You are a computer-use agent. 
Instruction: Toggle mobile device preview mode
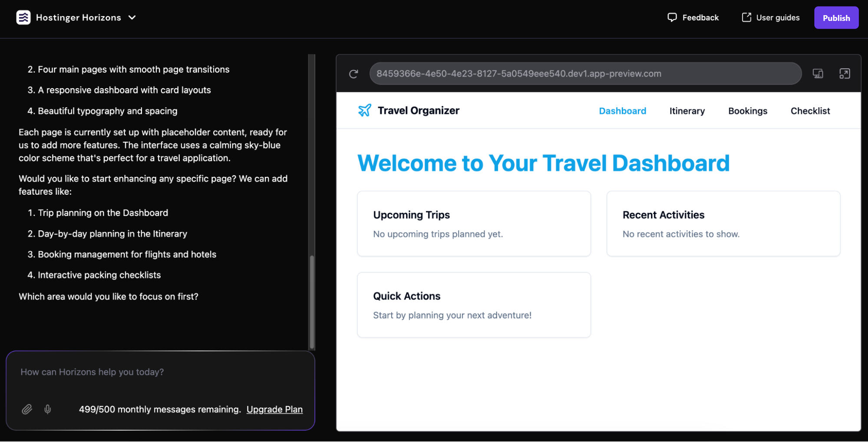coord(818,73)
